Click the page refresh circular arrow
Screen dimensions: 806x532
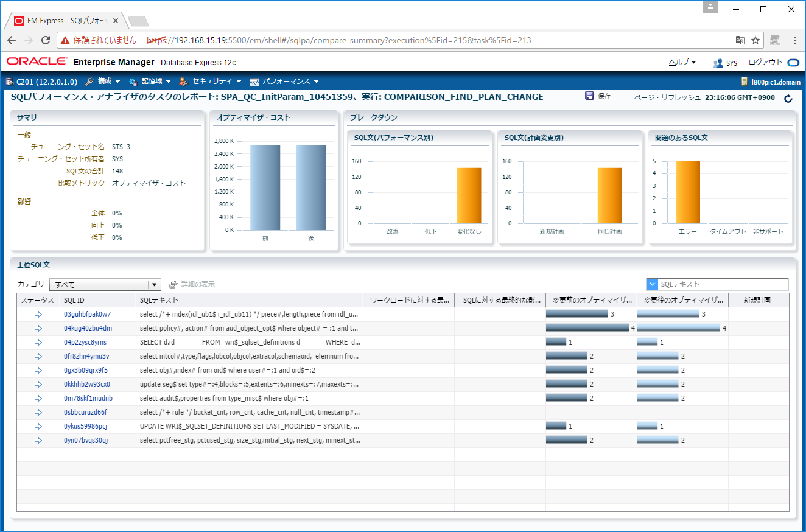coord(789,98)
